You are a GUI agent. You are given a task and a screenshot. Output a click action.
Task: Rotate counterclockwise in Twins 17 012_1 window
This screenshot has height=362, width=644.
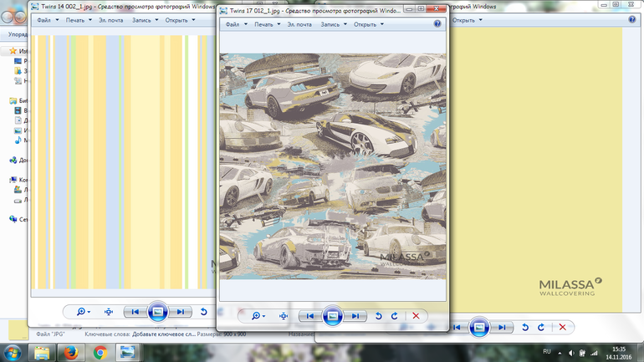click(379, 316)
